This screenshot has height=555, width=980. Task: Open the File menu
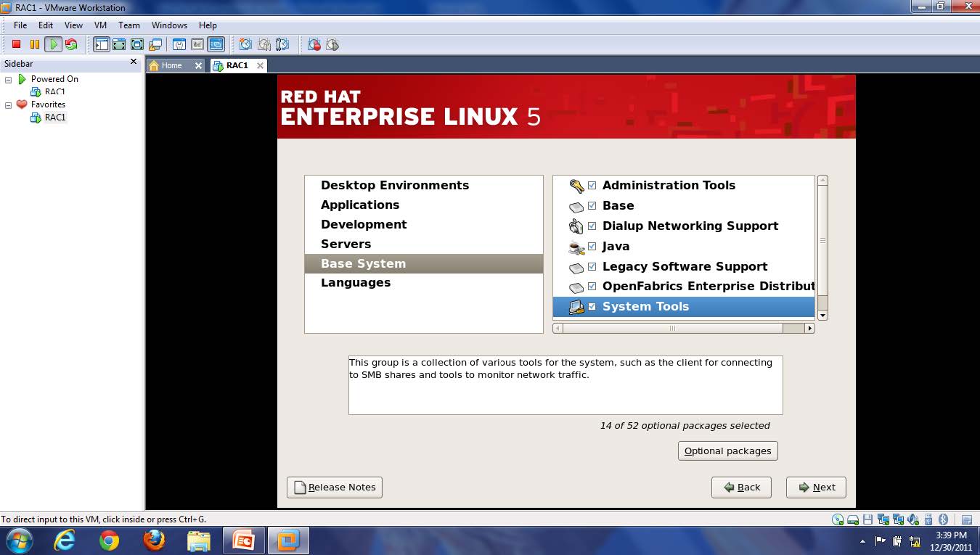point(20,25)
